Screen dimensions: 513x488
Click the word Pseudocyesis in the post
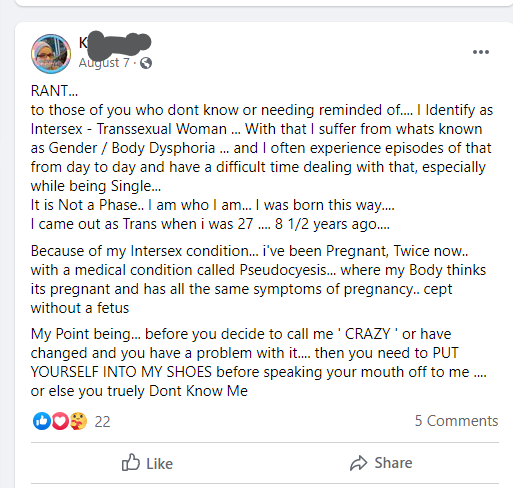(288, 270)
